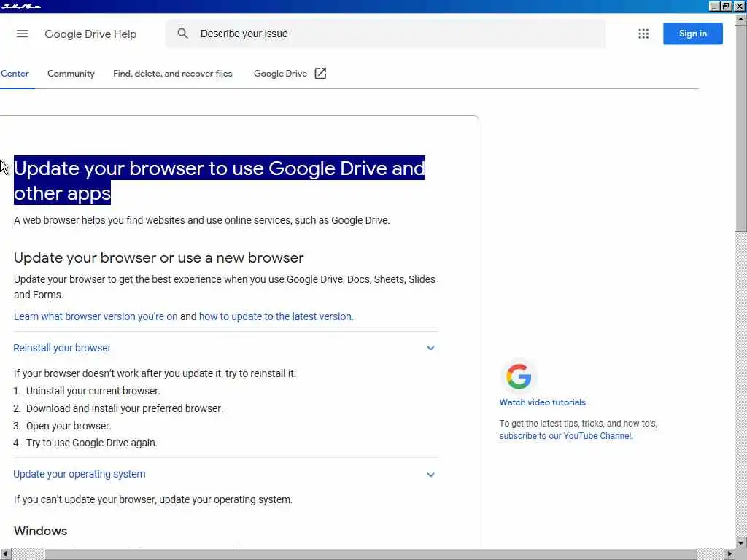Viewport: 747px width, 560px height.
Task: Open the Google Drive tab link
Action: tap(280, 74)
